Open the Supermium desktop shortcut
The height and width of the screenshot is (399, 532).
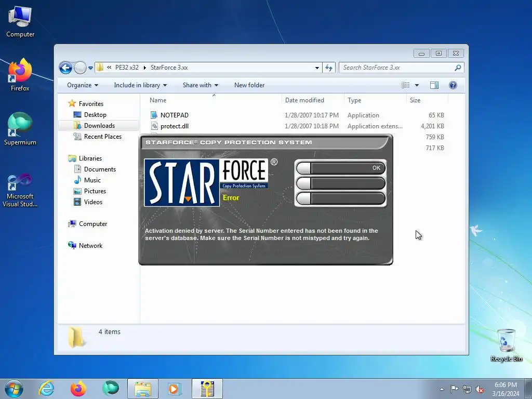click(20, 129)
